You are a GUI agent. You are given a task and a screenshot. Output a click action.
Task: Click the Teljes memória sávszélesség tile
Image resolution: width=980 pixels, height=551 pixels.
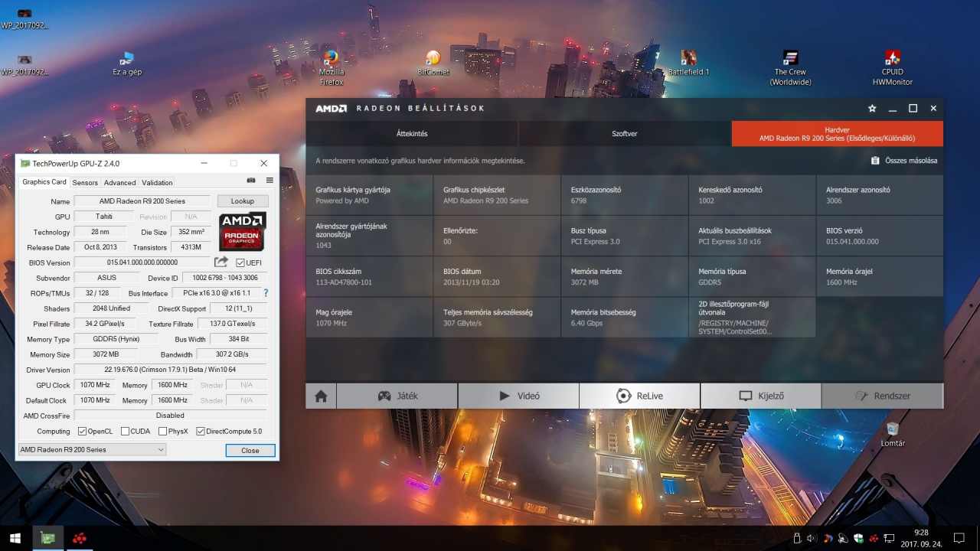point(497,318)
